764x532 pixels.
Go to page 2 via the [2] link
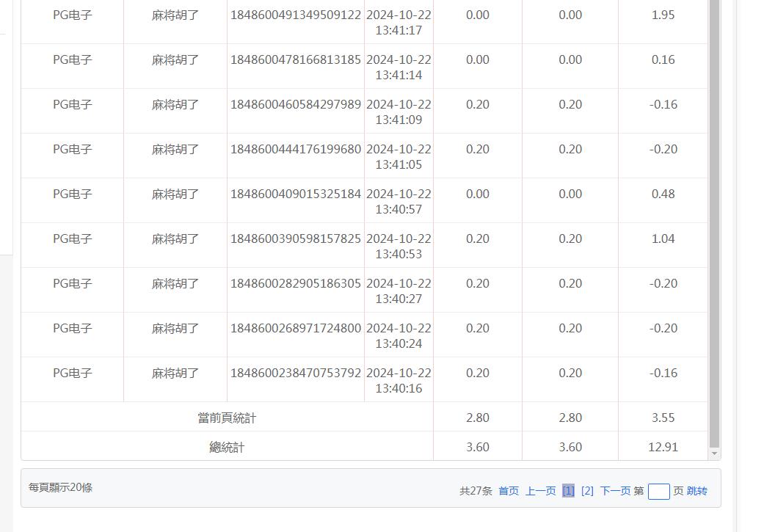[587, 491]
